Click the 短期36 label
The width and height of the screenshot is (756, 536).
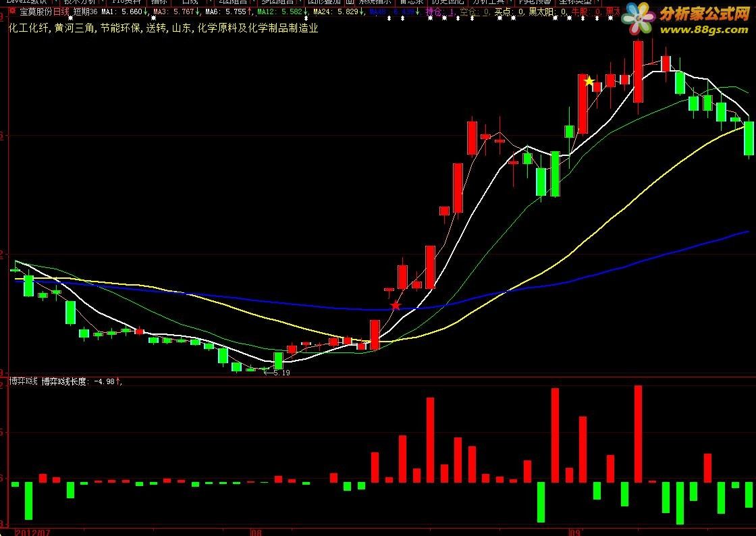[x=85, y=11]
